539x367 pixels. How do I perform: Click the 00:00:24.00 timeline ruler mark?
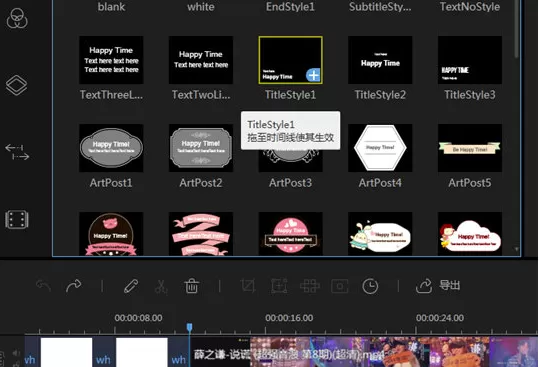click(440, 318)
